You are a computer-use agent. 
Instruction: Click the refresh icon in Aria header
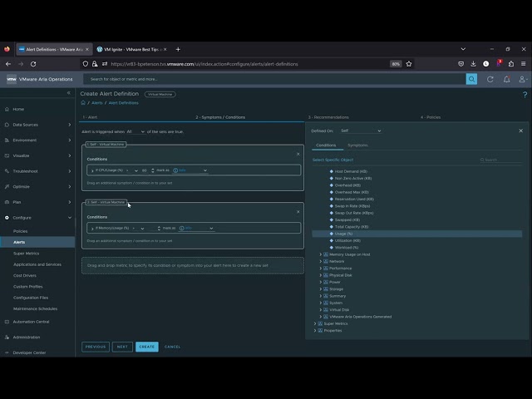[x=490, y=80]
